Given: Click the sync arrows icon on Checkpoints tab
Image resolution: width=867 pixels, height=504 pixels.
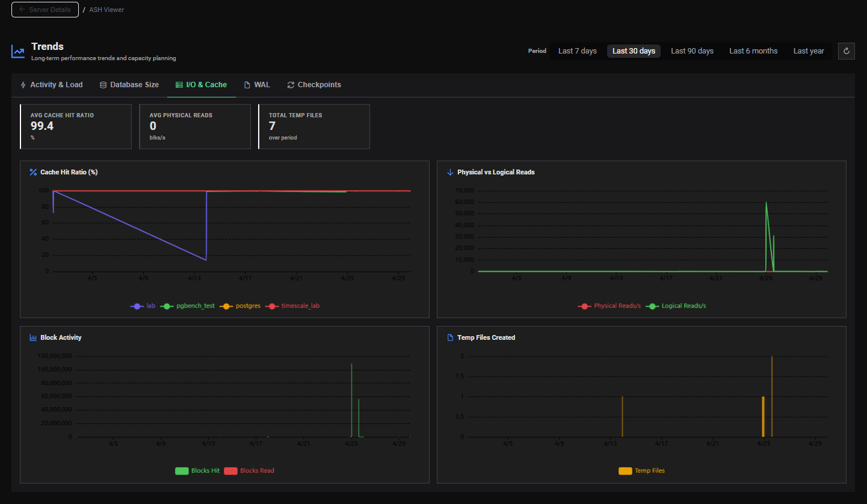Looking at the screenshot, I should [x=291, y=85].
